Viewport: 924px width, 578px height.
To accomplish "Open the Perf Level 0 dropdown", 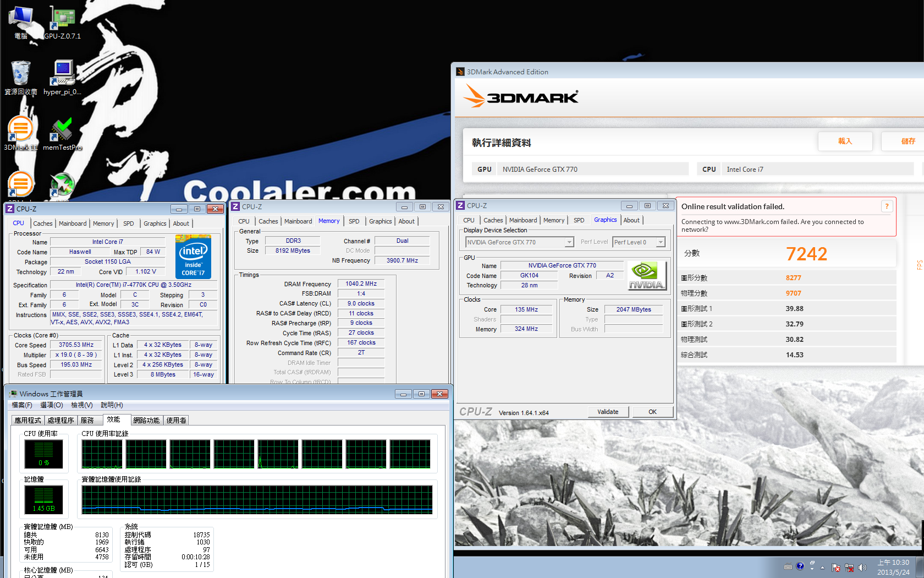I will click(x=639, y=242).
